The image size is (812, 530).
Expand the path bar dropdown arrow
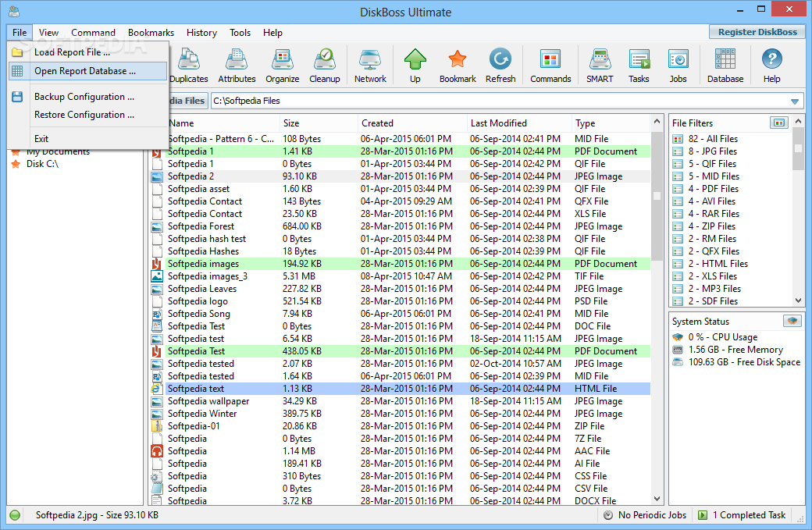[794, 101]
